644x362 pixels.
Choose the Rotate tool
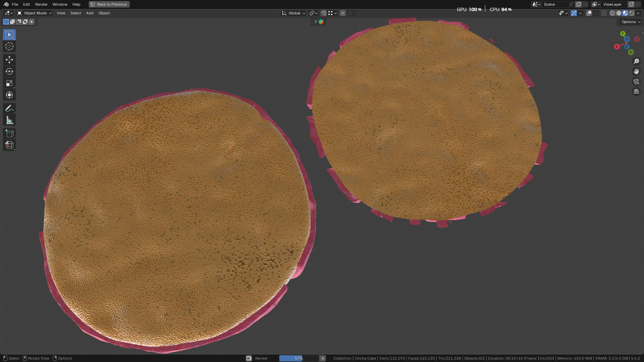[x=9, y=71]
